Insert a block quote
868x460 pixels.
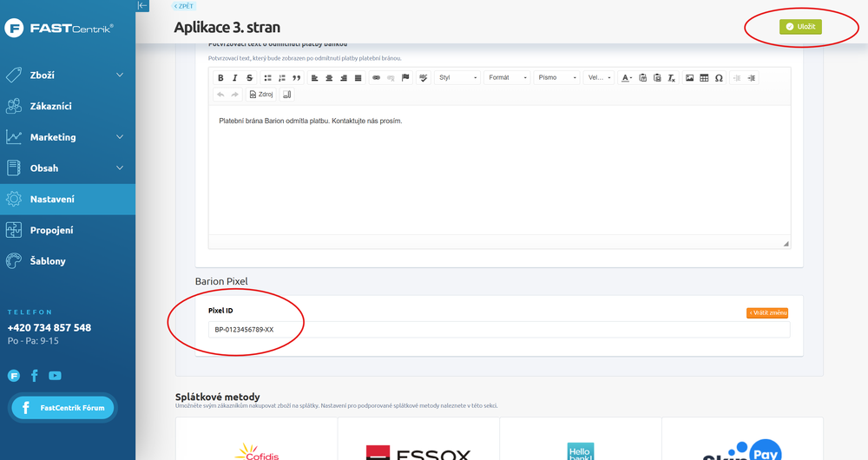(297, 78)
